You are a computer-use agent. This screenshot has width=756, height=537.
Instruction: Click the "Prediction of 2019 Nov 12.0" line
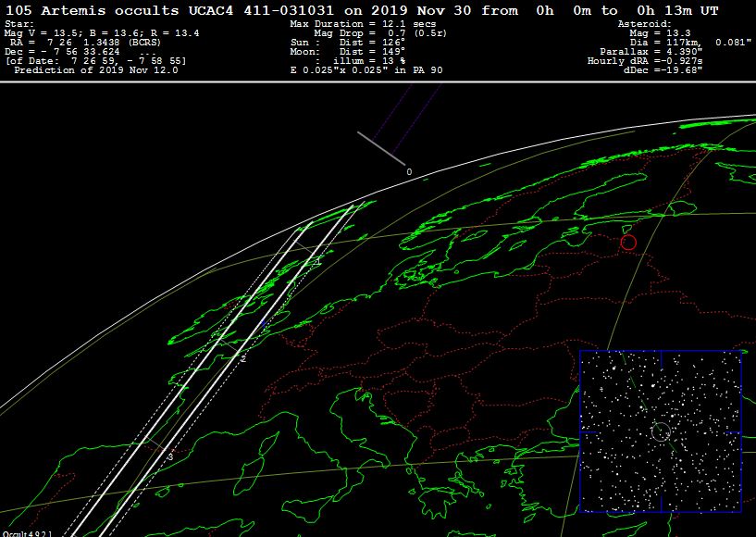click(81, 70)
